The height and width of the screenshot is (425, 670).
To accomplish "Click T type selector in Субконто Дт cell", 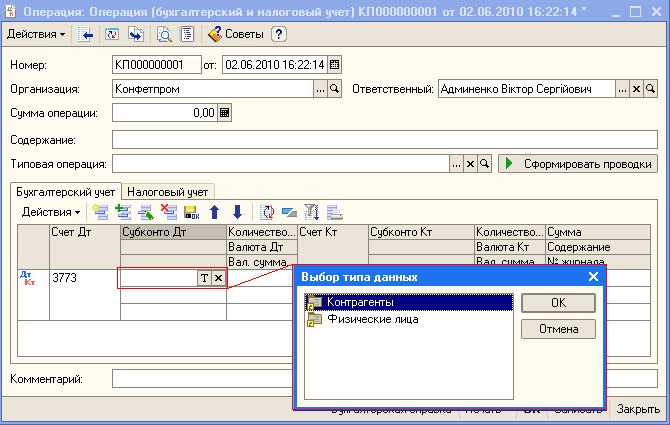I will click(204, 279).
